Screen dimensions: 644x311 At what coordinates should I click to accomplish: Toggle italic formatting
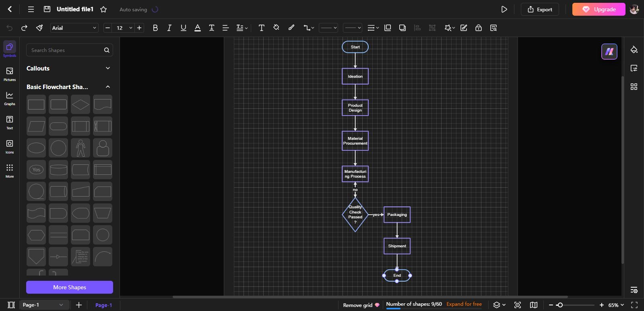pyautogui.click(x=169, y=28)
